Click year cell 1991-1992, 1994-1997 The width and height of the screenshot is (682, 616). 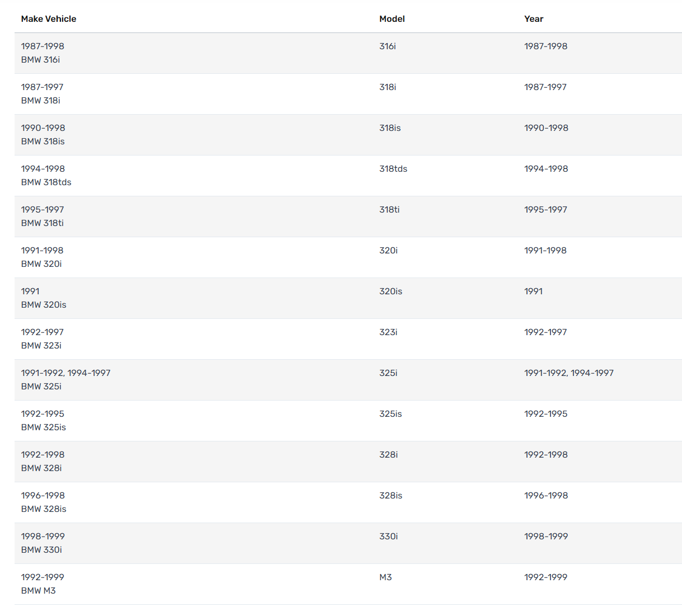(x=568, y=373)
